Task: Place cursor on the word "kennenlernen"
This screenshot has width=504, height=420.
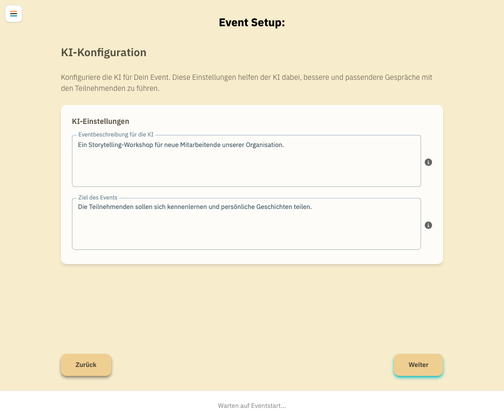Action: pos(186,207)
